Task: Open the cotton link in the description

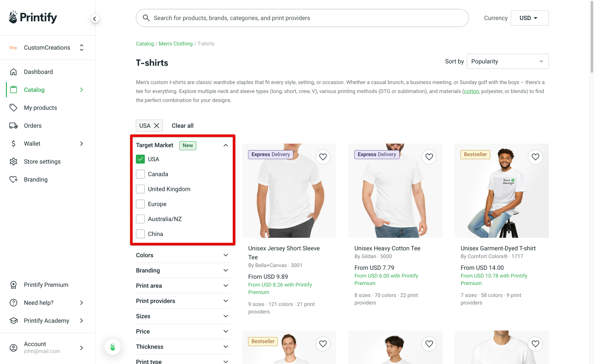Action: coord(471,91)
